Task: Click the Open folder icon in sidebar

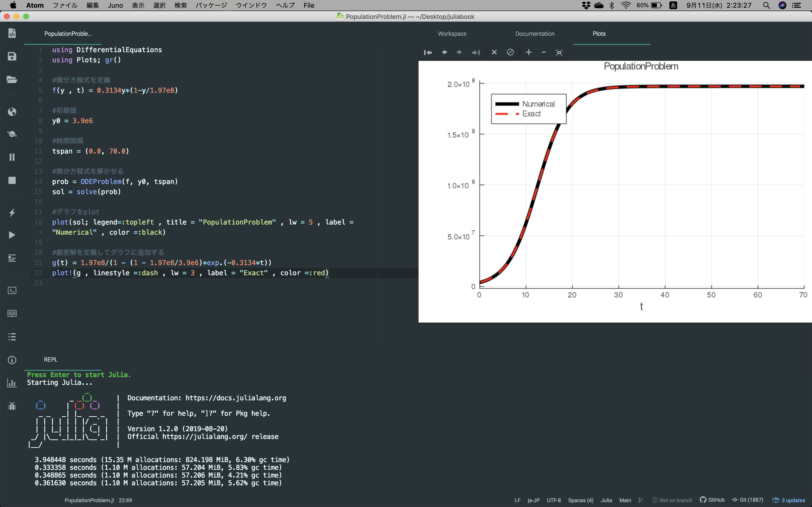Action: (x=12, y=79)
